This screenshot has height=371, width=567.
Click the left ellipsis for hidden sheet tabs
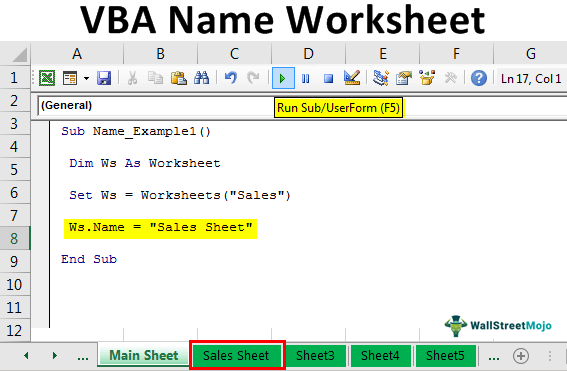pos(83,357)
